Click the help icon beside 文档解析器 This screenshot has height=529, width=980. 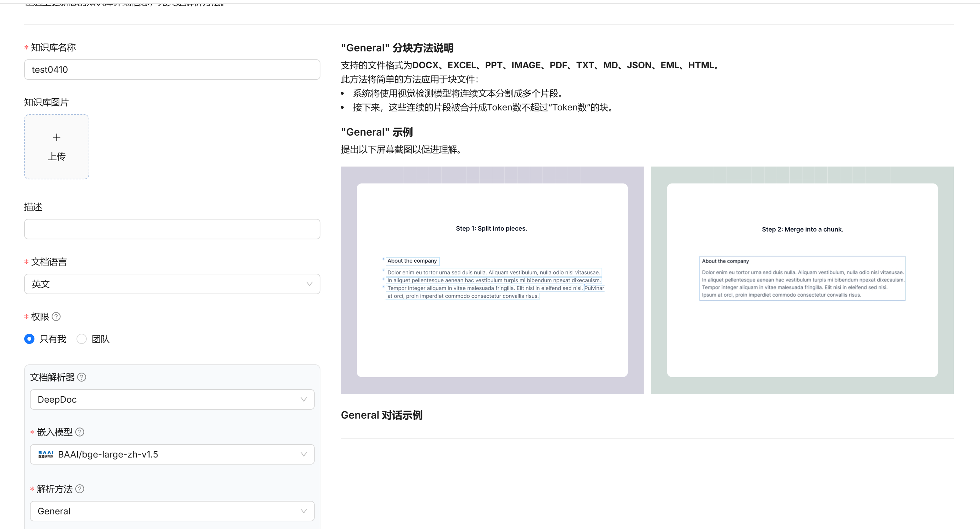pos(81,377)
